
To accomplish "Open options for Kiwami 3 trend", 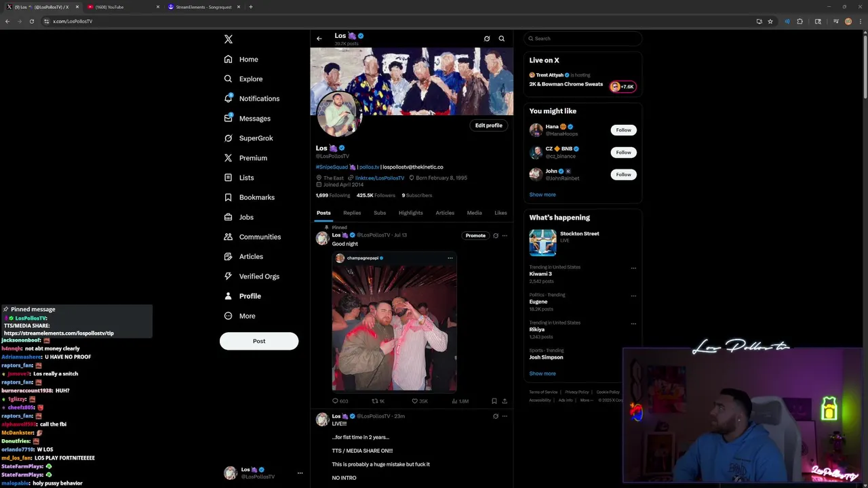I will 633,268.
